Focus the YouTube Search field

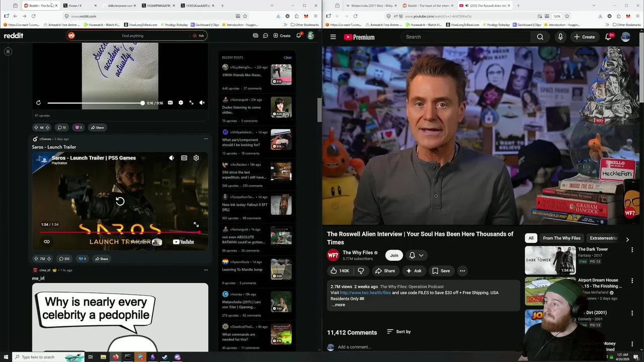tap(465, 37)
